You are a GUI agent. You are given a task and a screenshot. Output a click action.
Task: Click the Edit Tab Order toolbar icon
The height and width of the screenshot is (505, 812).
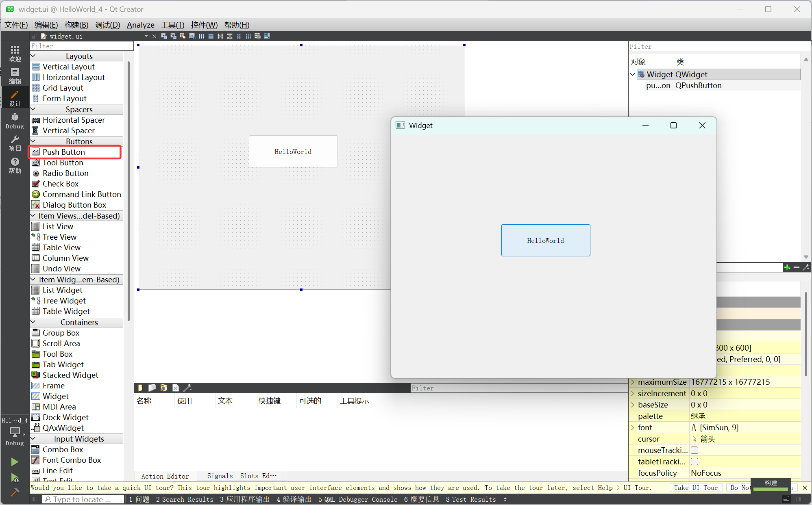(192, 36)
